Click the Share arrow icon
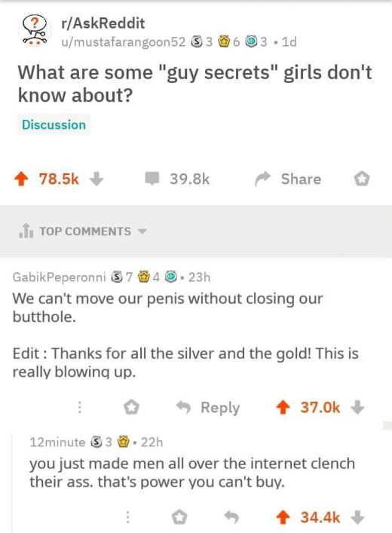Viewport: 392px width, 533px height. (263, 179)
